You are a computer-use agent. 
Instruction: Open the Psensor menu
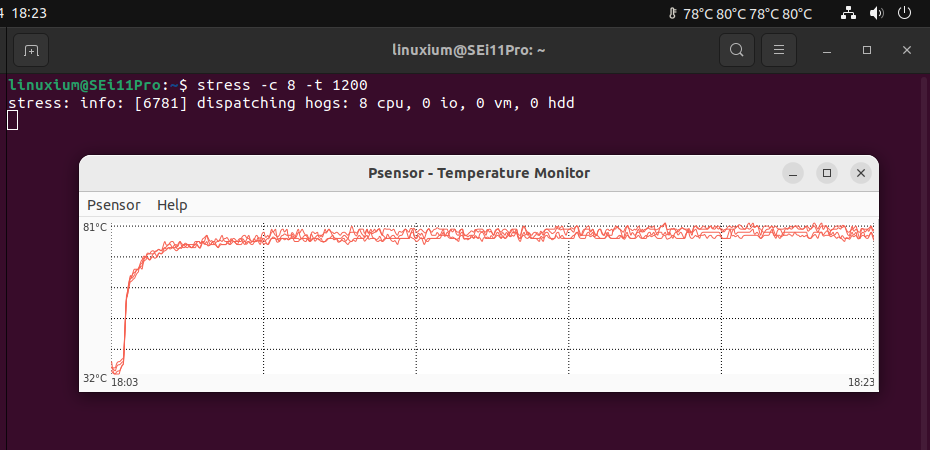114,205
